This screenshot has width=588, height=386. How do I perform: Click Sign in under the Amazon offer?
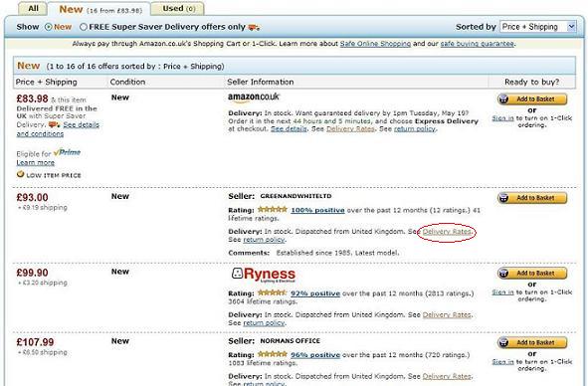click(x=502, y=118)
